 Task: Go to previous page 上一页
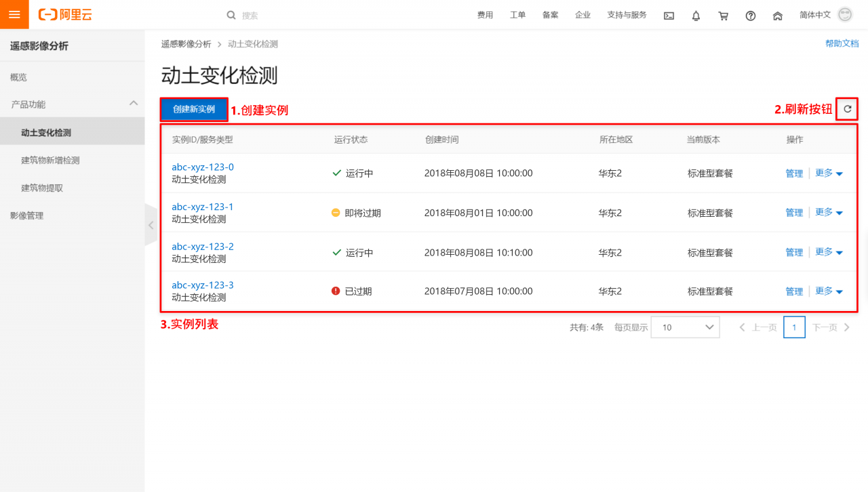coord(757,327)
